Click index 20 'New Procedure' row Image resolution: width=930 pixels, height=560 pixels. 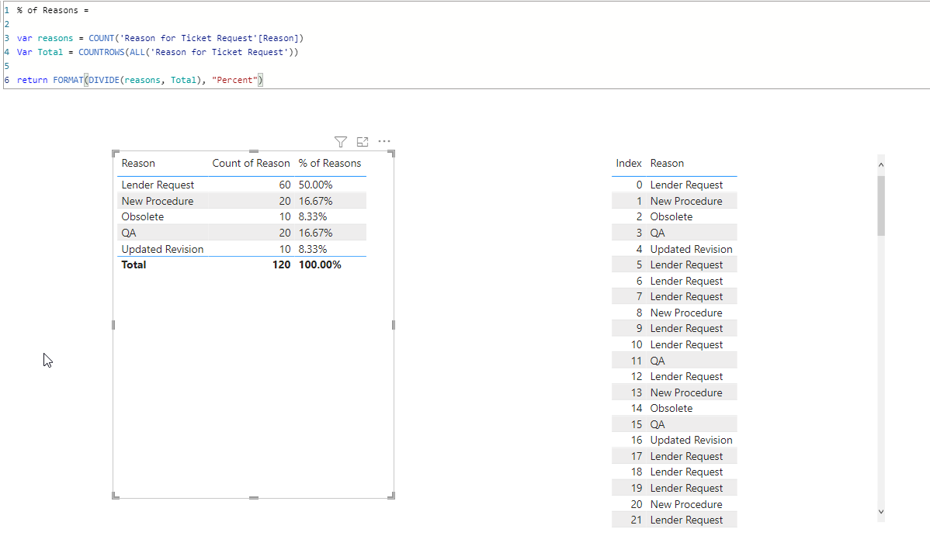[675, 504]
